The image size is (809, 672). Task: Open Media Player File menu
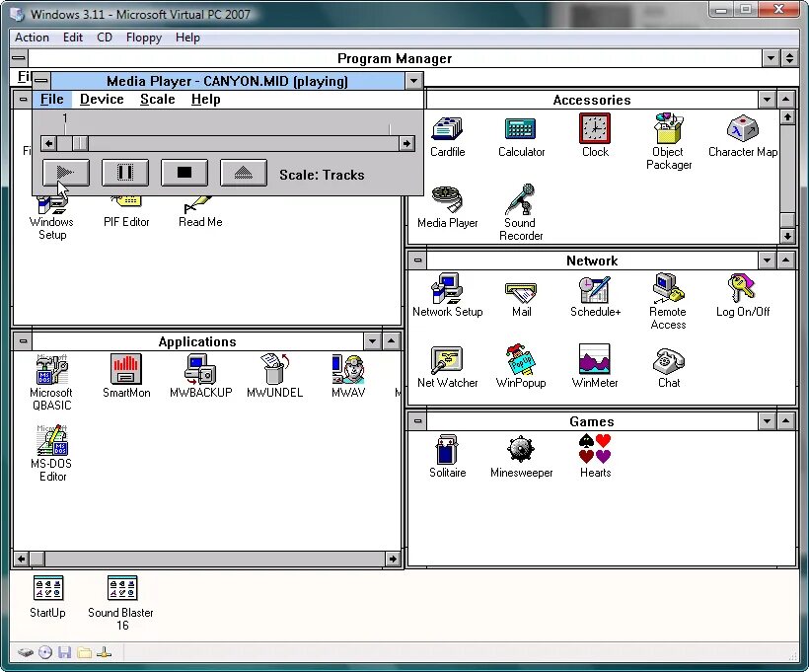[52, 99]
